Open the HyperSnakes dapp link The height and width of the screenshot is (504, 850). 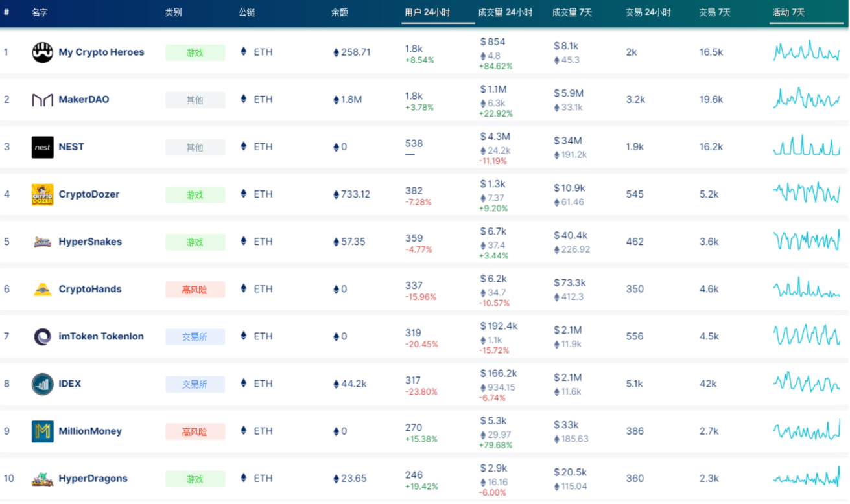click(90, 242)
